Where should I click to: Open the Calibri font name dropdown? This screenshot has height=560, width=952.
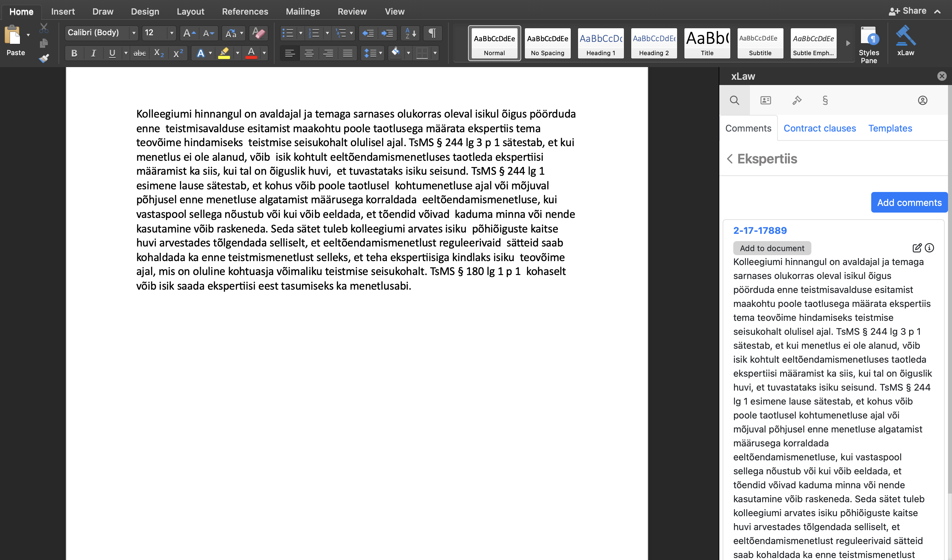(134, 33)
